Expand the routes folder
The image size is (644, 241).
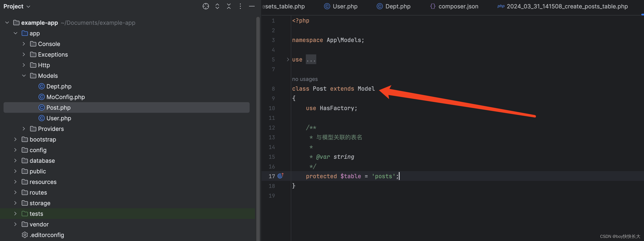(x=15, y=193)
